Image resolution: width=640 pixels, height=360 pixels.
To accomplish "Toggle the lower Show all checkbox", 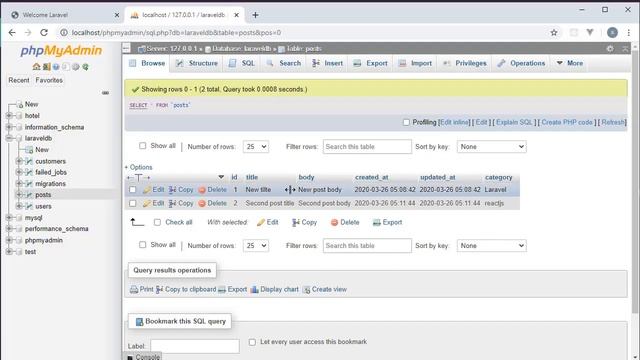I will click(x=142, y=244).
